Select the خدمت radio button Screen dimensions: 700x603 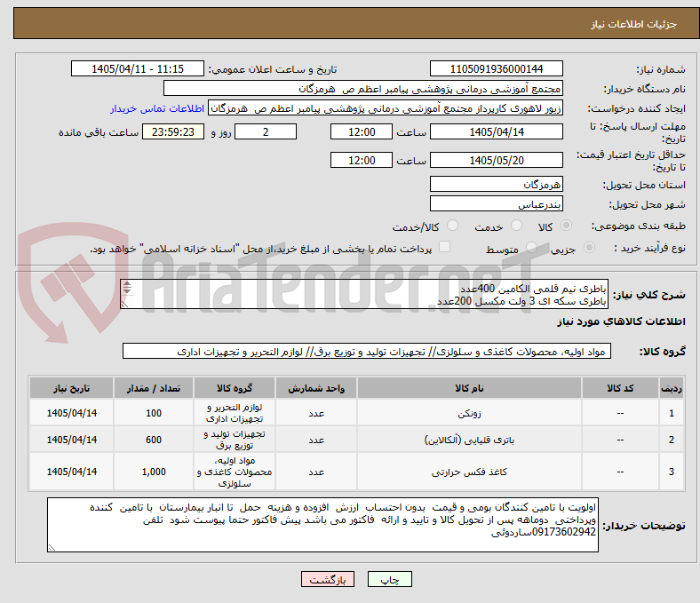pyautogui.click(x=516, y=226)
